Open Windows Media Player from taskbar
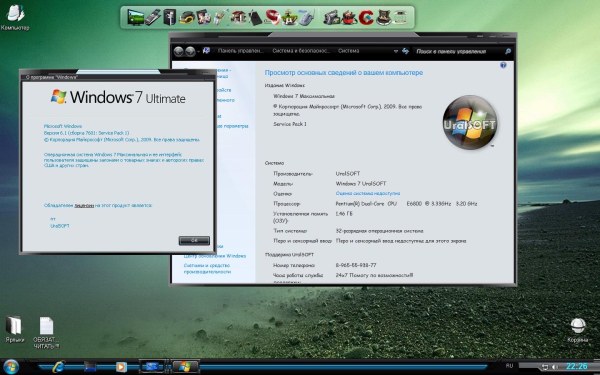 [121, 367]
